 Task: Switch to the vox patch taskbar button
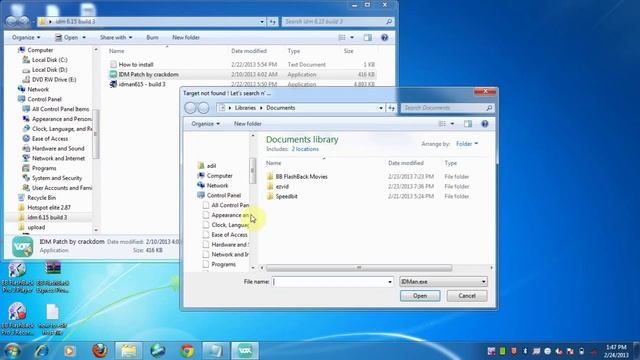pyautogui.click(x=245, y=351)
